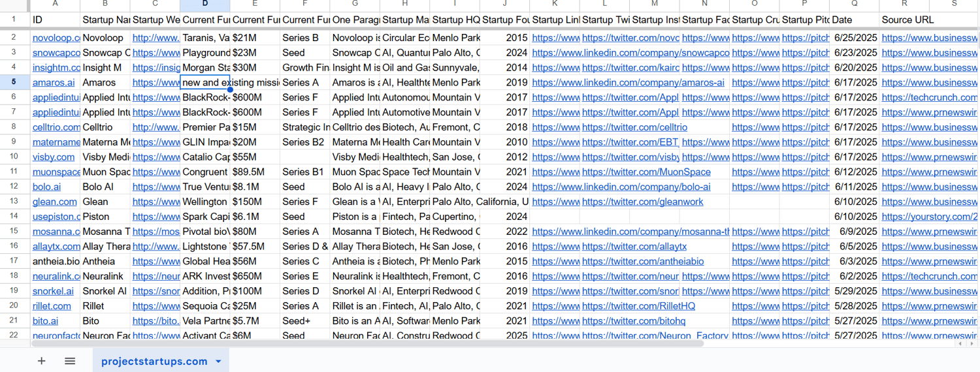Select row 5 header

pos(14,82)
